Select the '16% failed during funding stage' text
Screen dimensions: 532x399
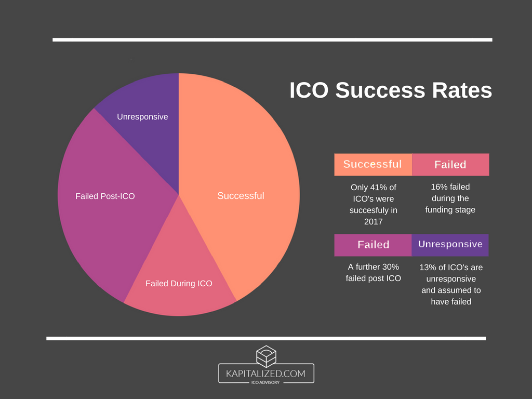point(450,198)
